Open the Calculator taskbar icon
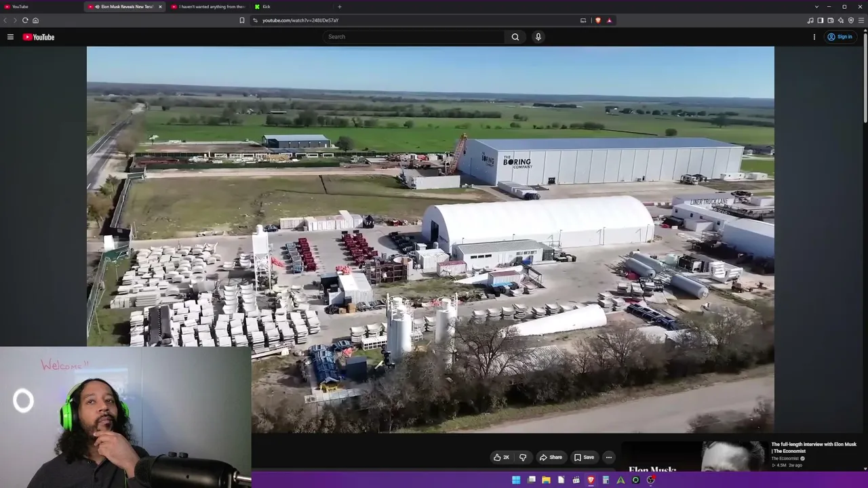Image resolution: width=868 pixels, height=488 pixels. click(606, 480)
